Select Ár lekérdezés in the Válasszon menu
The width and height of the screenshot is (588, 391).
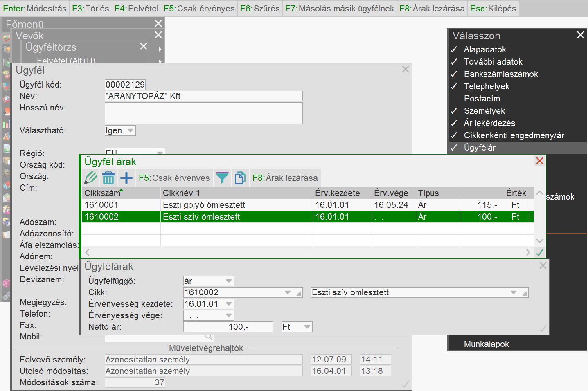tap(489, 123)
